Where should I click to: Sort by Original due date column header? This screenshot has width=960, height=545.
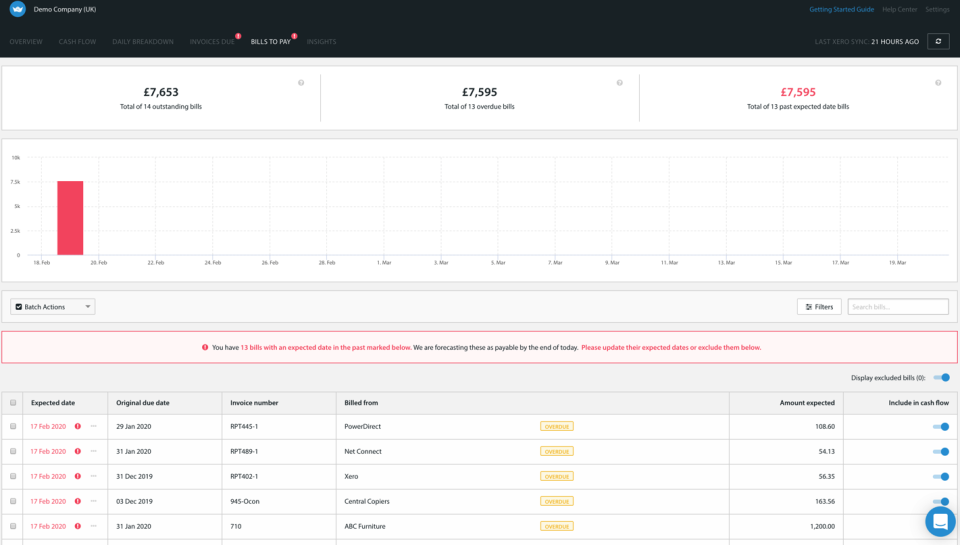(x=143, y=403)
